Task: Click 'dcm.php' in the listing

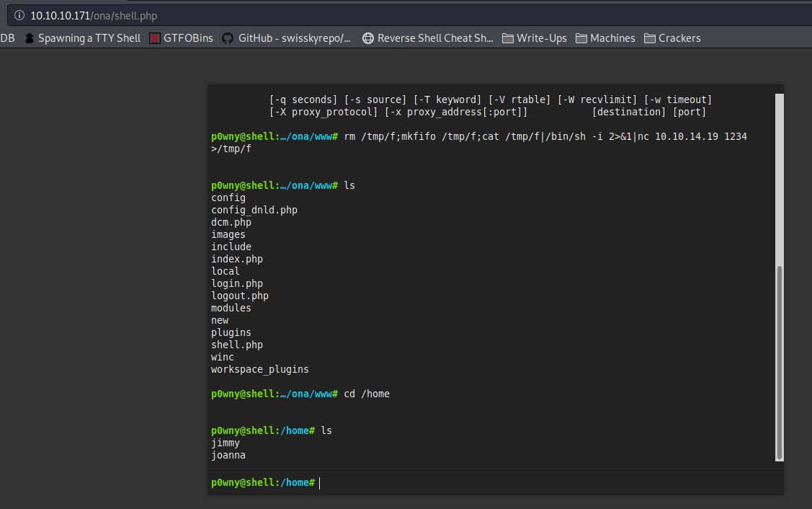Action: (231, 222)
